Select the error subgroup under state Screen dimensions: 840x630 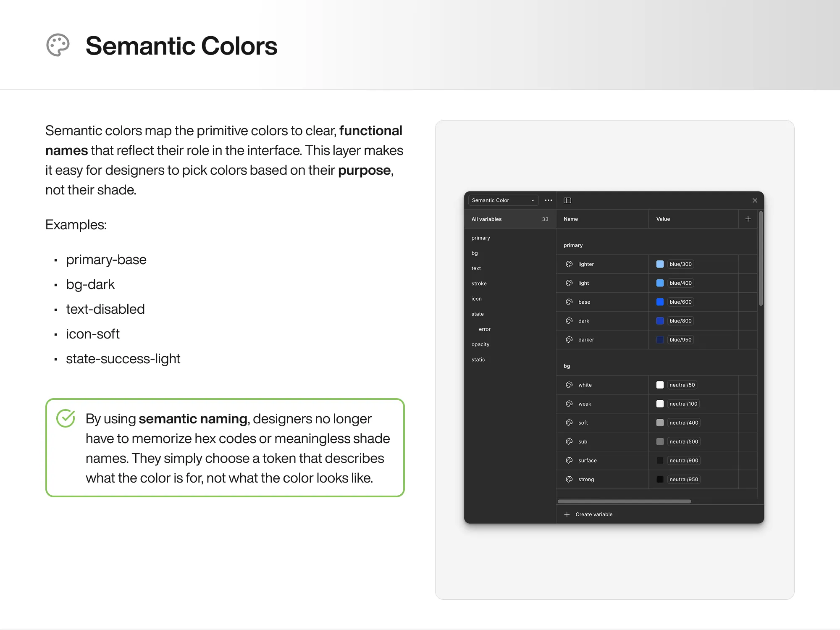pyautogui.click(x=484, y=329)
